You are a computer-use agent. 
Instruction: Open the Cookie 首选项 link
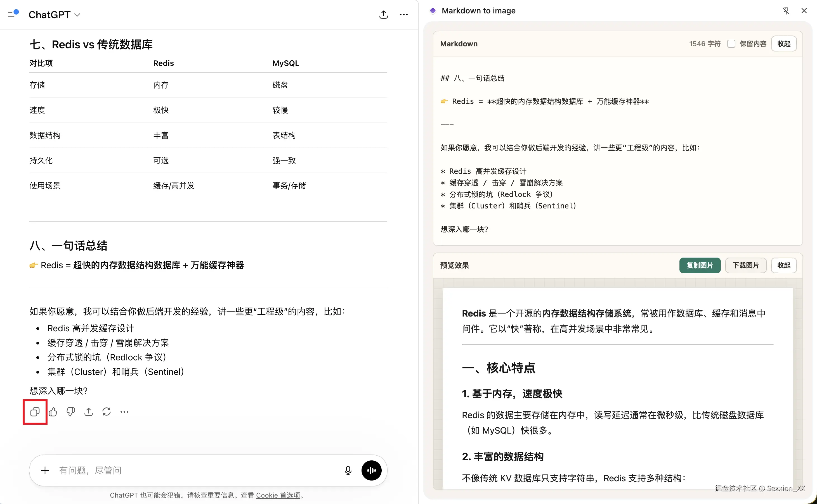click(278, 495)
